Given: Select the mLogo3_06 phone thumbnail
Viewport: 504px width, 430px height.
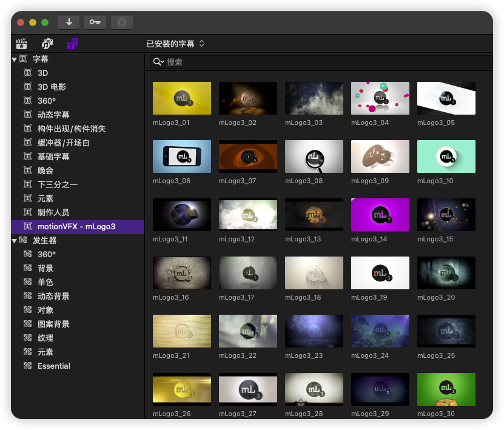Looking at the screenshot, I should click(x=182, y=156).
